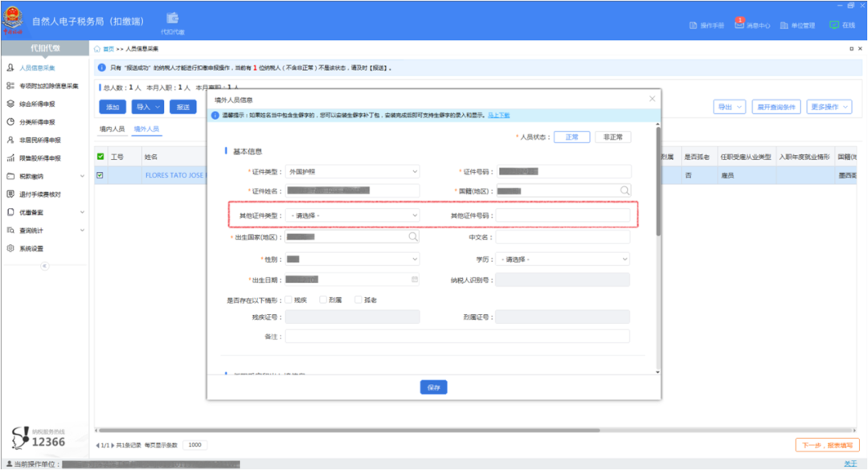Open the 其他证件类型 dropdown
The image size is (868, 470).
pyautogui.click(x=353, y=215)
